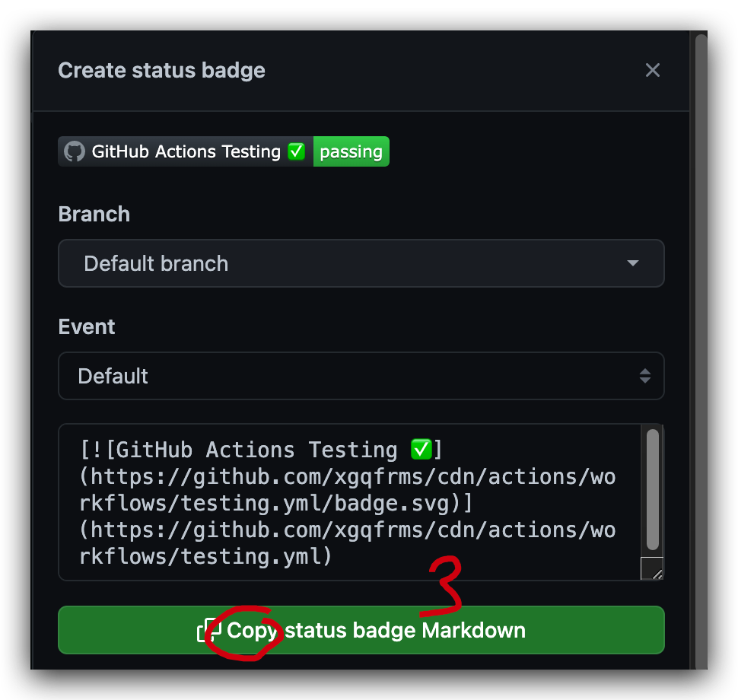Screen dimensions: 738x700
Task: Click the badge.svg URL line in the textarea
Action: pyautogui.click(x=276, y=503)
